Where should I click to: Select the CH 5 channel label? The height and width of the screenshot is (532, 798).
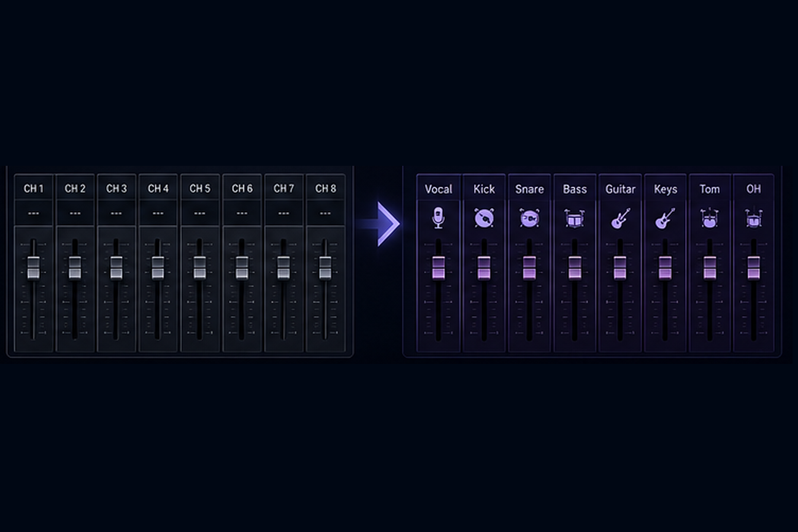click(199, 188)
